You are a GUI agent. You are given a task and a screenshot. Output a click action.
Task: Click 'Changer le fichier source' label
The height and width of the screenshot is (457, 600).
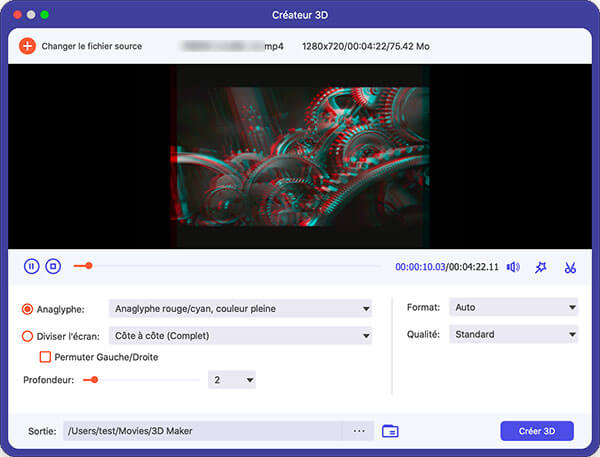pyautogui.click(x=92, y=46)
